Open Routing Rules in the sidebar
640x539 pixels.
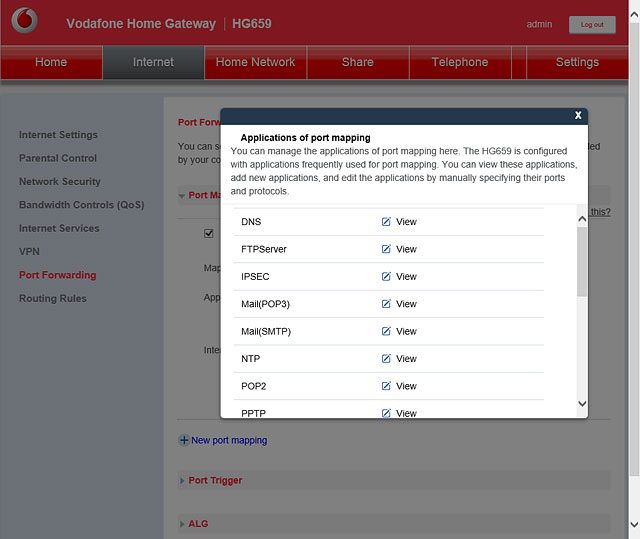(53, 298)
